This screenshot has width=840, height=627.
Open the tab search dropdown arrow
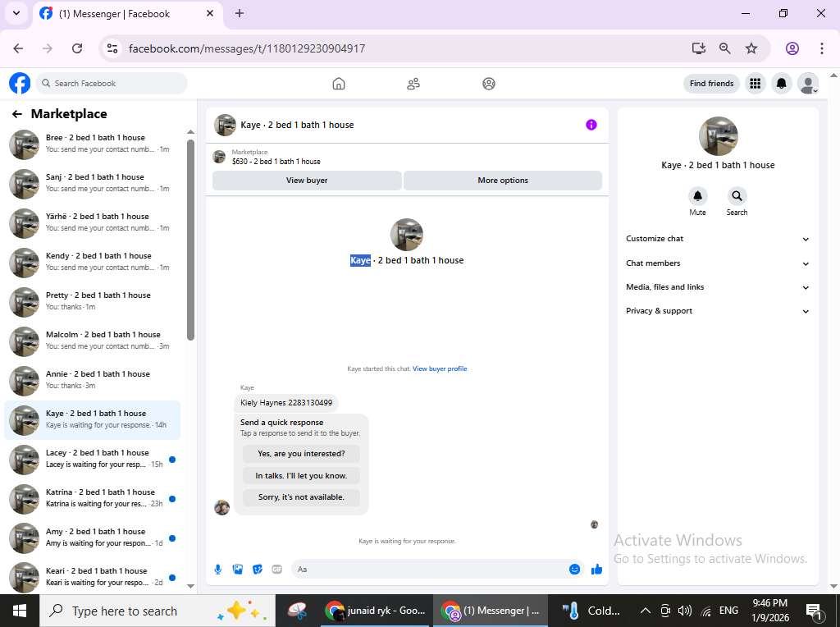[16, 13]
